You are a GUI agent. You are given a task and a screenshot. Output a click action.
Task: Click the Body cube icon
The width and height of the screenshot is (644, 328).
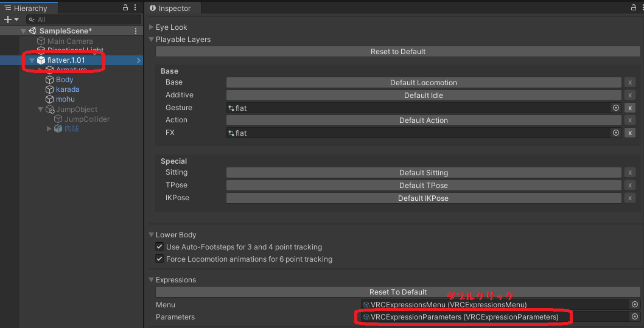(x=50, y=80)
